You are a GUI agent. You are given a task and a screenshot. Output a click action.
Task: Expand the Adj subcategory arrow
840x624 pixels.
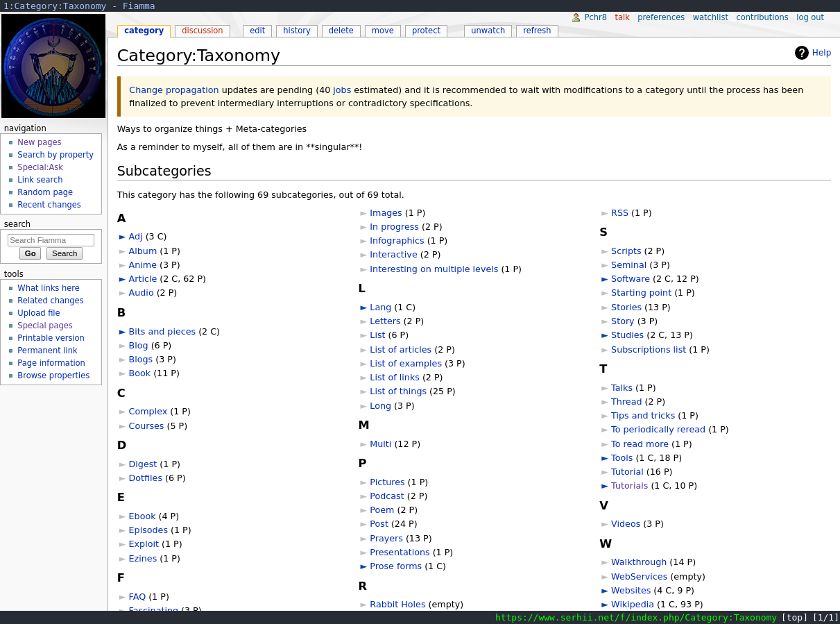click(122, 237)
